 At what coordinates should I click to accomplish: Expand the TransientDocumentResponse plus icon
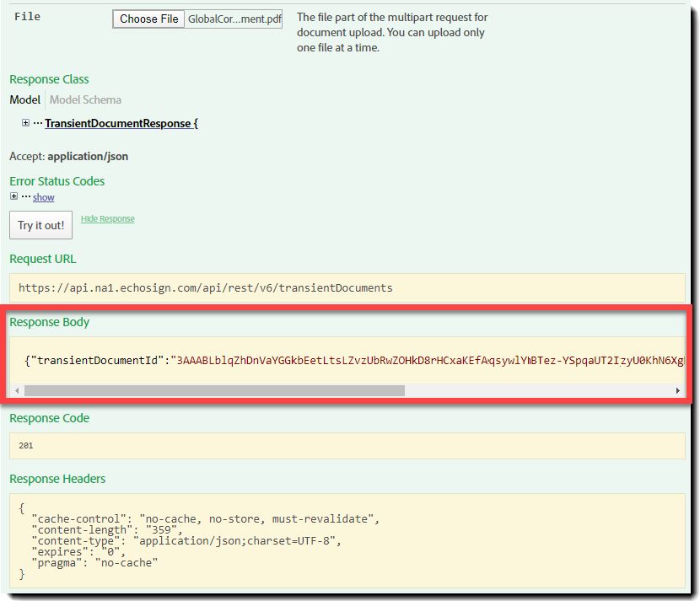click(25, 123)
